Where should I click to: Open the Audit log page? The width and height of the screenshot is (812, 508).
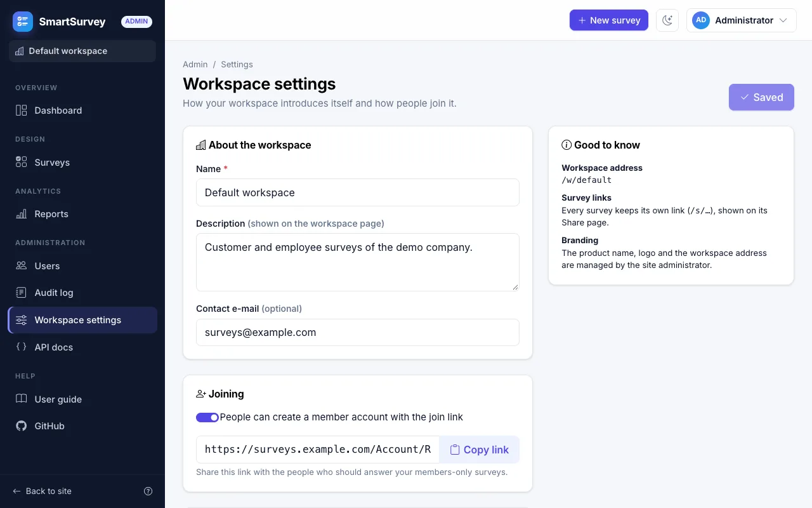click(82, 293)
